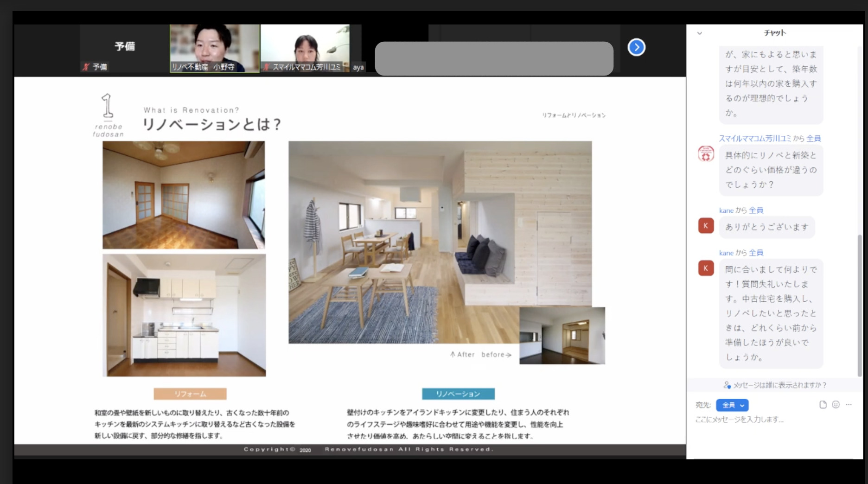Viewport: 868px width, 484px height.
Task: Click the ありがとうございます chat message
Action: pyautogui.click(x=767, y=227)
